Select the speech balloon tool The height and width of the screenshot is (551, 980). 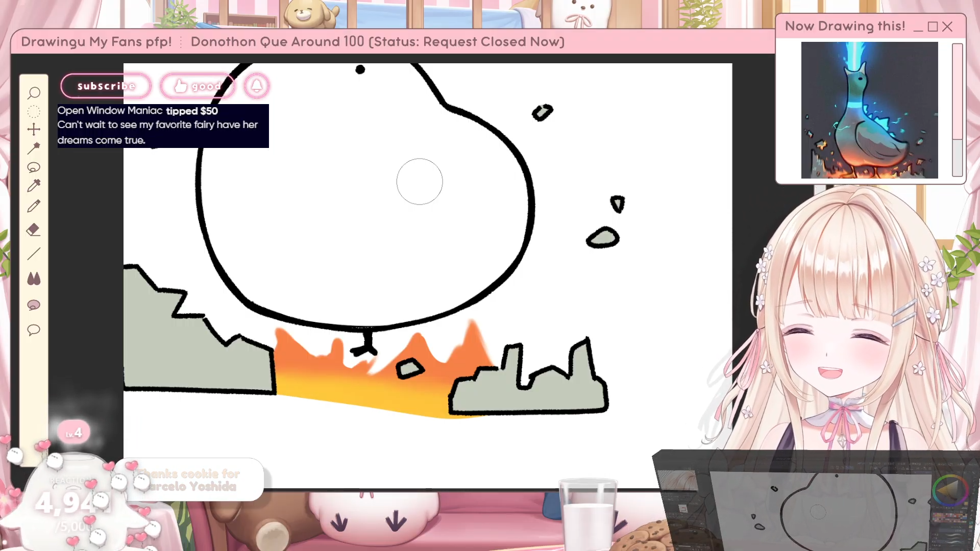[34, 330]
